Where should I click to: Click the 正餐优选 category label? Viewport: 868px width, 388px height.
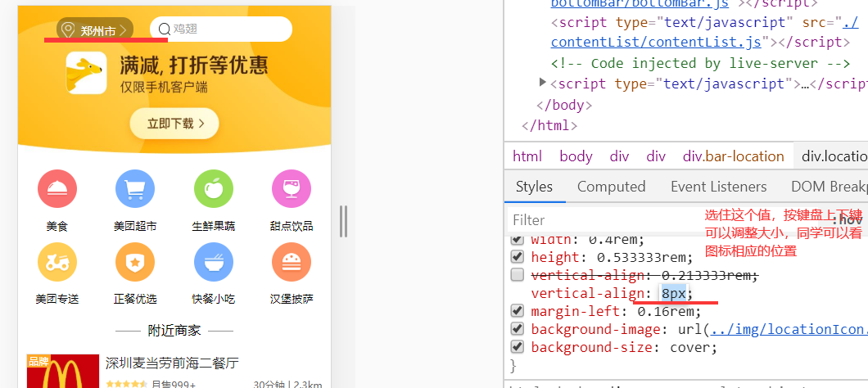[x=135, y=300]
